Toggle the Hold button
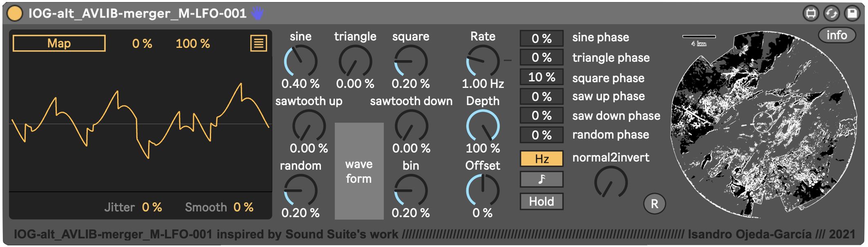Viewport: 868px width, 247px height. point(541,201)
